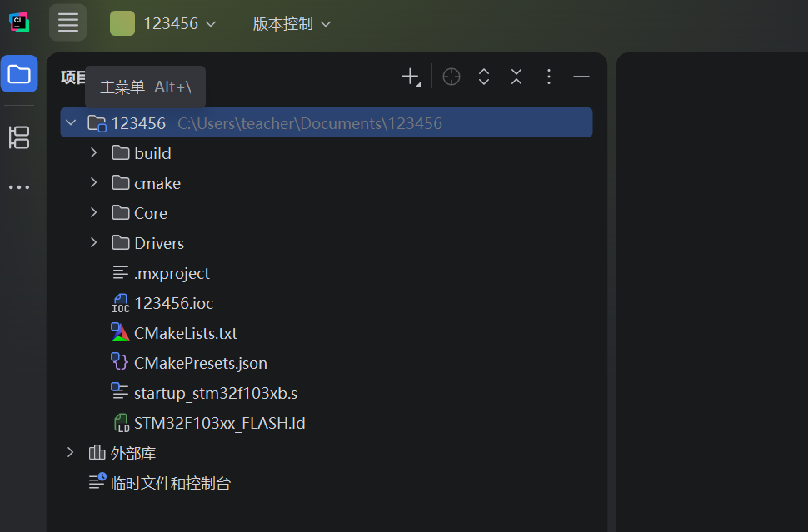Click the CMakeLists.txt CMake icon
Viewport: 808px width, 532px height.
(x=120, y=333)
